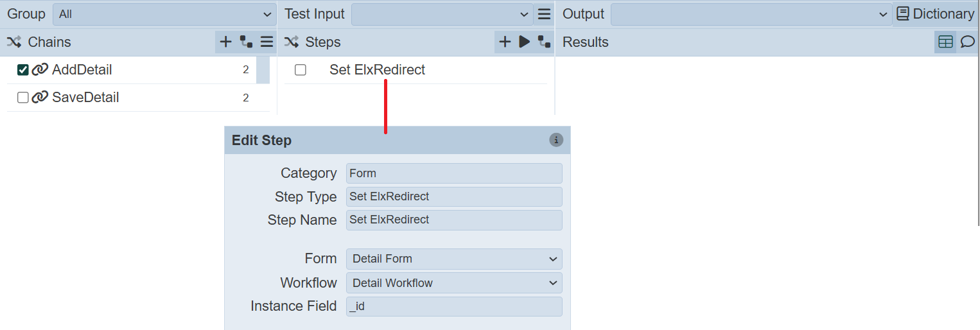Show Edit Step info icon
This screenshot has height=330, width=980.
point(556,140)
